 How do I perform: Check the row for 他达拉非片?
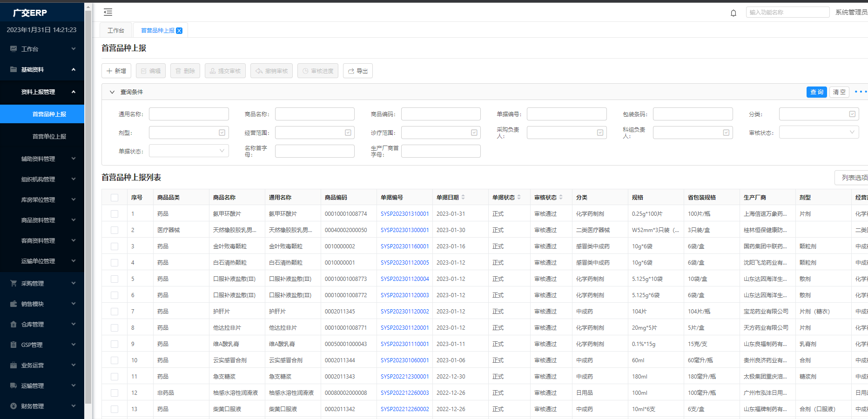(114, 328)
